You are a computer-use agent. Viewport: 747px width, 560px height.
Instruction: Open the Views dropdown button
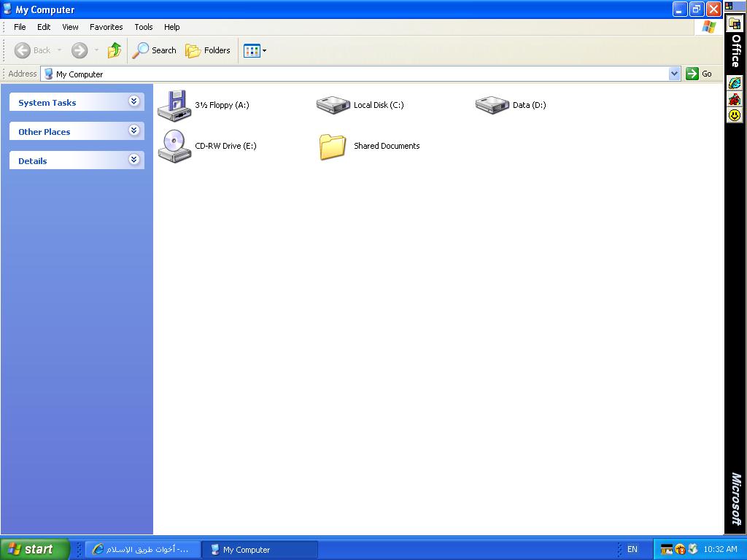point(255,50)
